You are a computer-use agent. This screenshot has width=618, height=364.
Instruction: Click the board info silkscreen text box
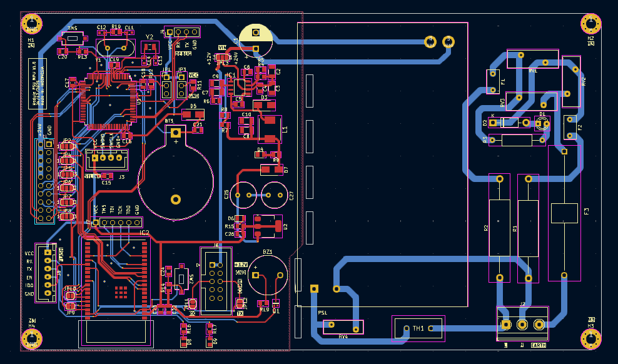tap(38, 84)
